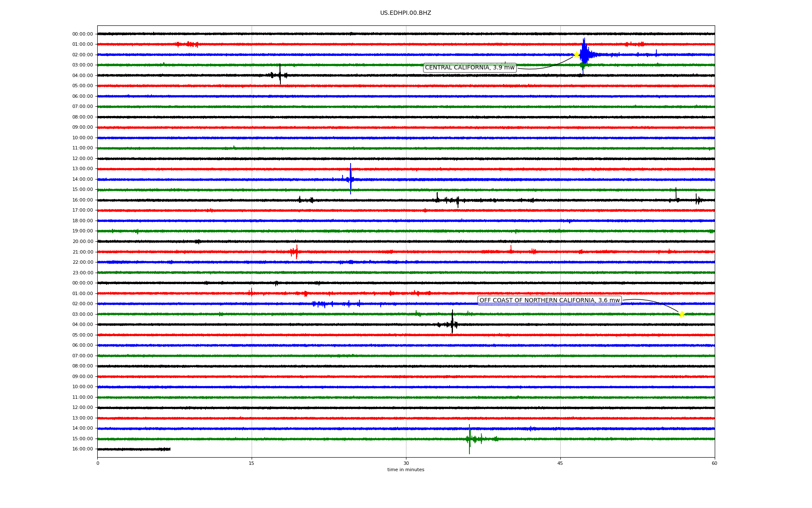The image size is (812, 508).
Task: Click the black spike on the second 04:00:00 trace
Action: 452,323
